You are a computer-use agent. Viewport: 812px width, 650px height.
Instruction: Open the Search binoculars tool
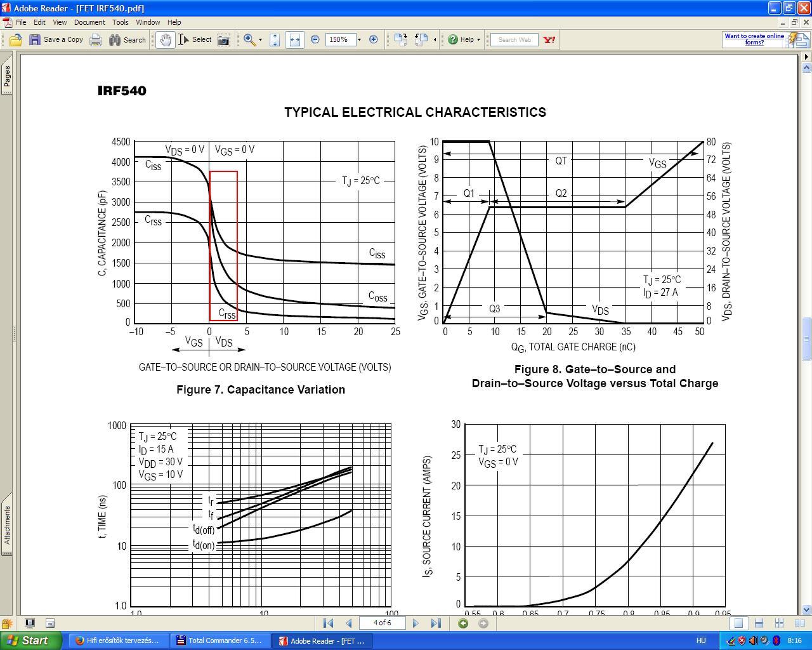point(128,39)
